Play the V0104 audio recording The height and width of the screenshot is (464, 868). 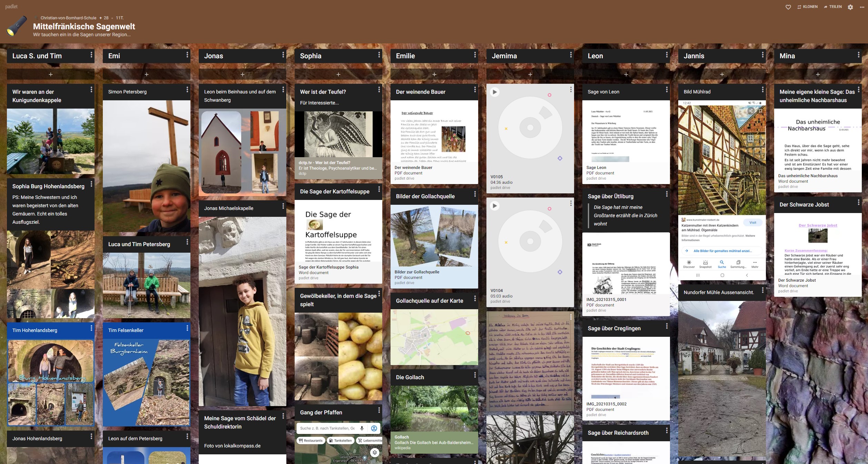point(495,206)
